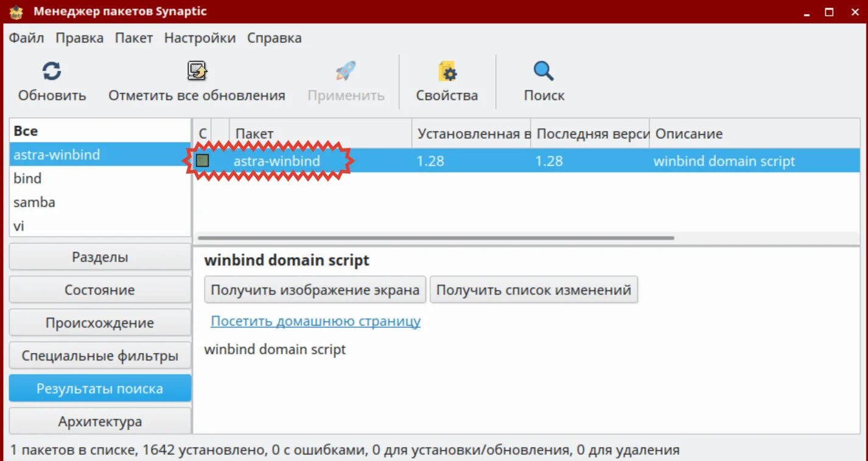868x461 pixels.
Task: Sort by Установленная версия column header
Action: coord(471,133)
